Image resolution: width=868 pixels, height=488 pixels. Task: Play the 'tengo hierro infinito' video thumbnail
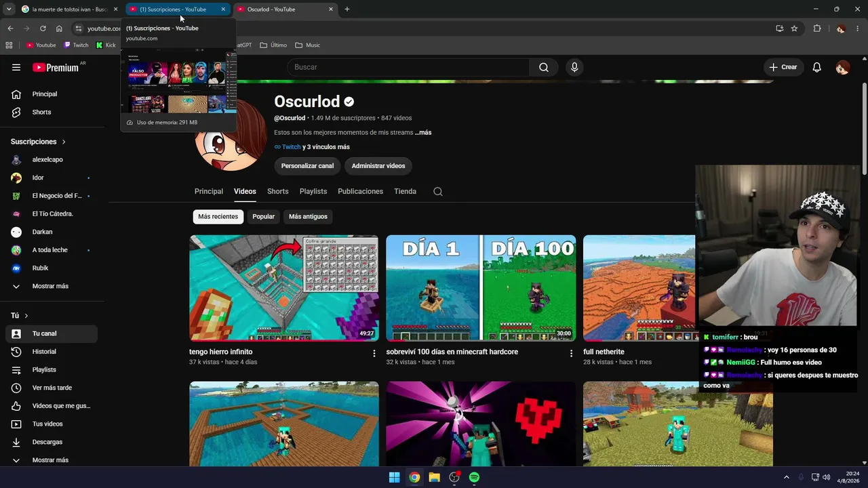tap(284, 288)
